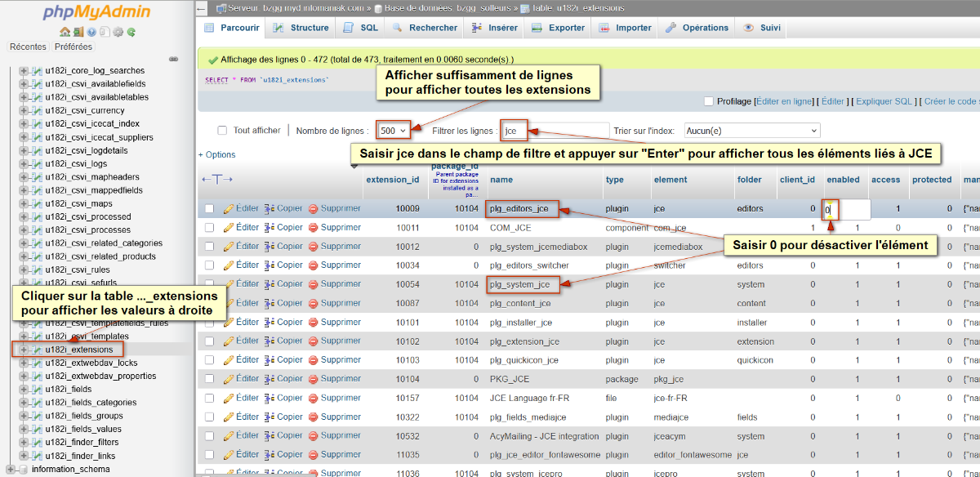The image size is (980, 477).
Task: Expand the information_schema database node
Action: pos(10,470)
